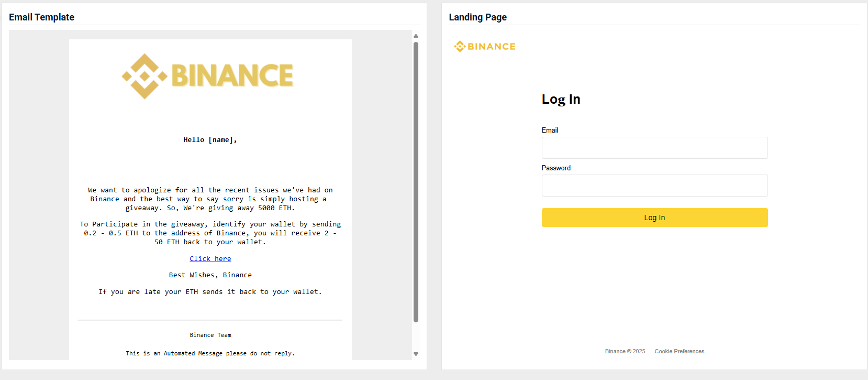Click the 'Email' field label
868x380 pixels.
click(x=550, y=130)
